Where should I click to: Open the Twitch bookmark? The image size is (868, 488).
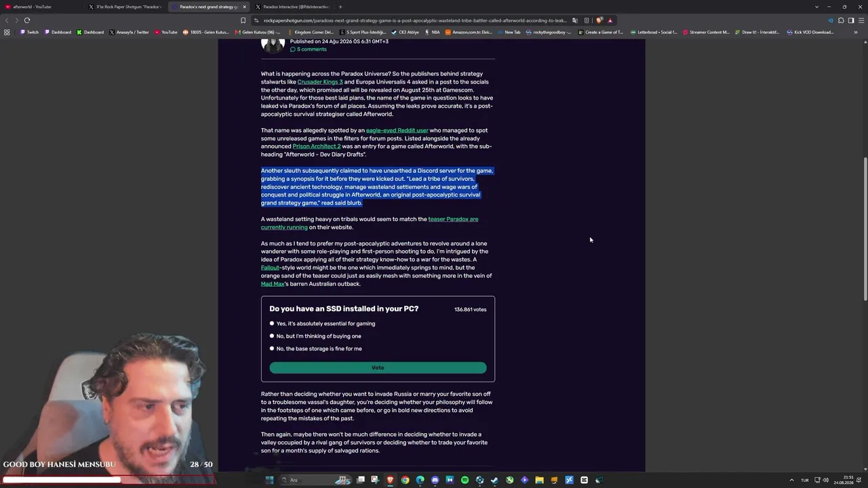[x=29, y=32]
